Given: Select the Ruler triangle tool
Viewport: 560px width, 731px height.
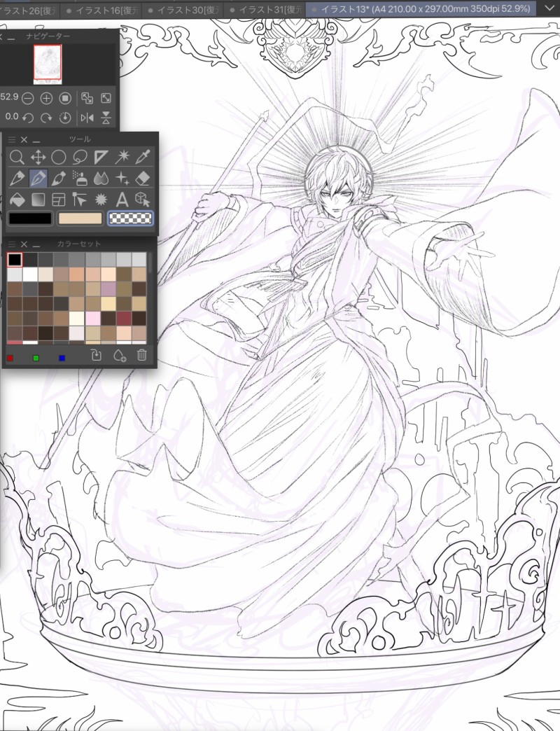Looking at the screenshot, I should 101,157.
